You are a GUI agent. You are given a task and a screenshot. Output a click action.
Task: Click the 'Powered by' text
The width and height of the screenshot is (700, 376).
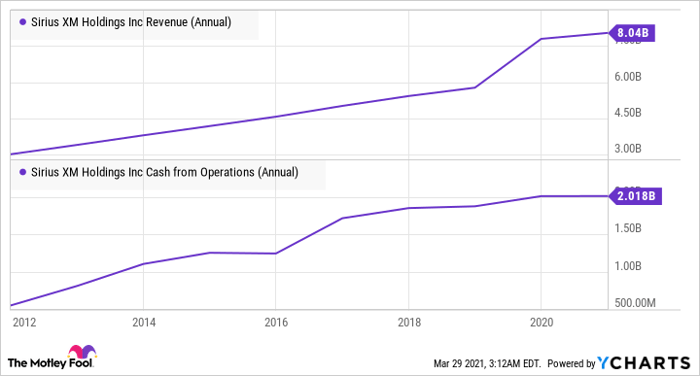571,363
